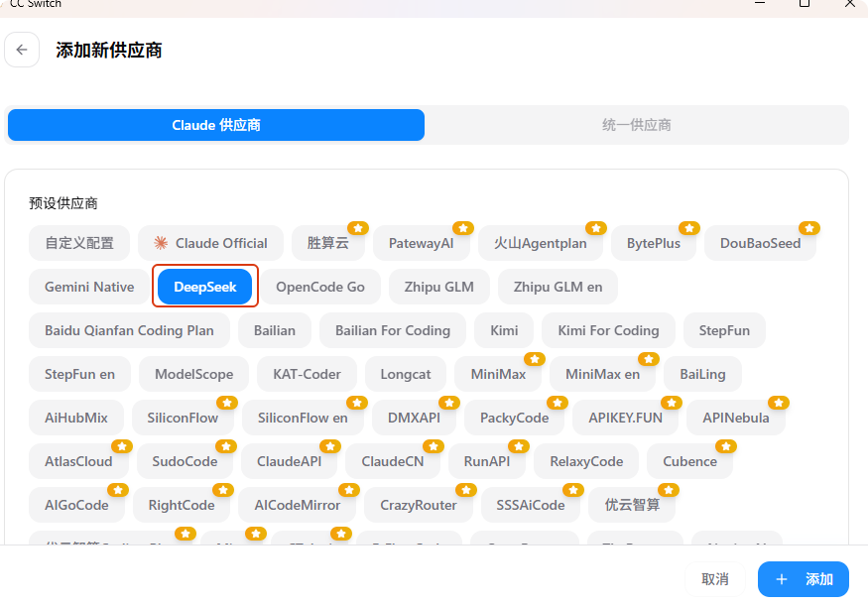The width and height of the screenshot is (868, 606).
Task: Choose AIGoCode provider
Action: tap(76, 505)
